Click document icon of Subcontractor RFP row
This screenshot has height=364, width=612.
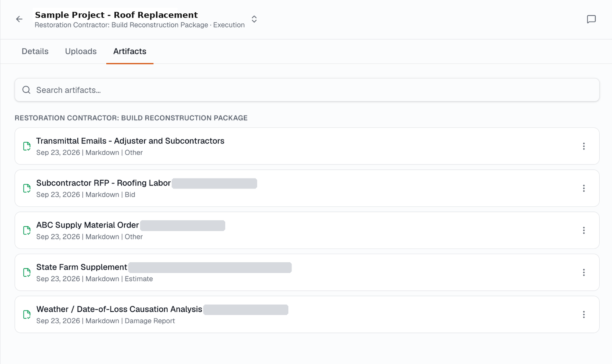(27, 188)
